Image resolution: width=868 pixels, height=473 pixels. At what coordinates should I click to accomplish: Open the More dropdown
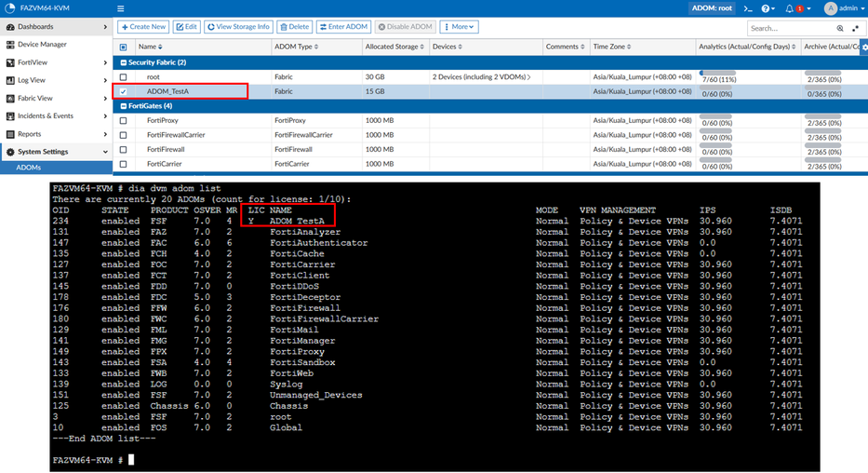460,27
